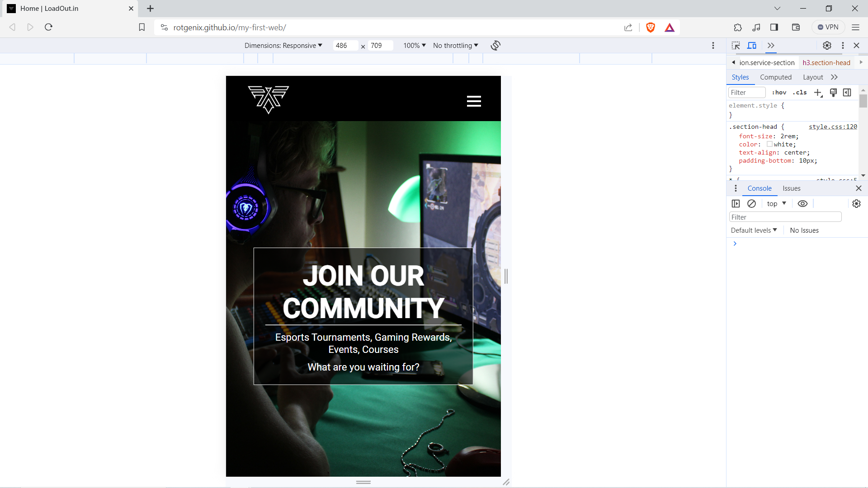Switch to the Layout tab

813,77
